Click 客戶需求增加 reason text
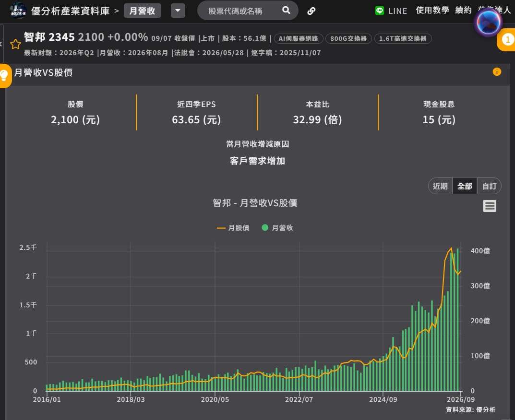The height and width of the screenshot is (420, 515). [x=257, y=161]
